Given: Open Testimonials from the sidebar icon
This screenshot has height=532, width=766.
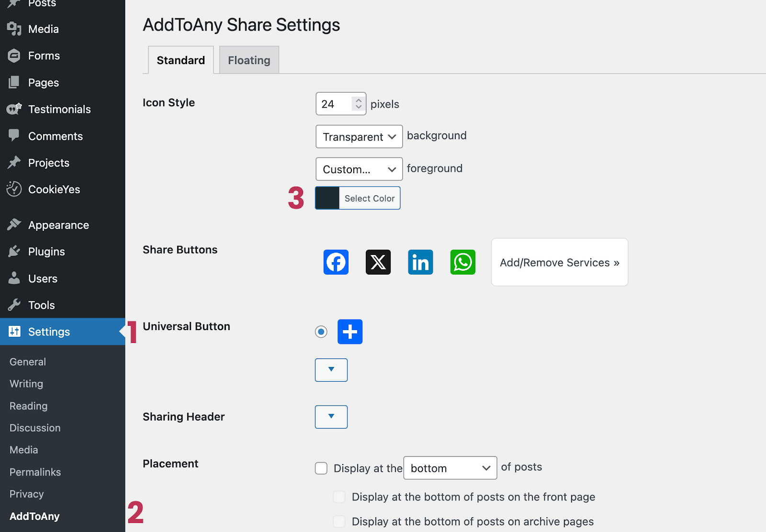Looking at the screenshot, I should (14, 109).
